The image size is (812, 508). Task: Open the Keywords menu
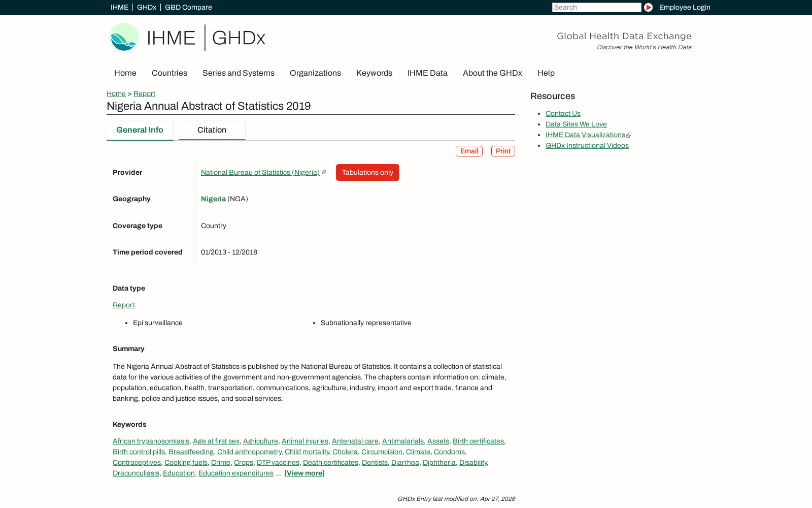tap(374, 73)
